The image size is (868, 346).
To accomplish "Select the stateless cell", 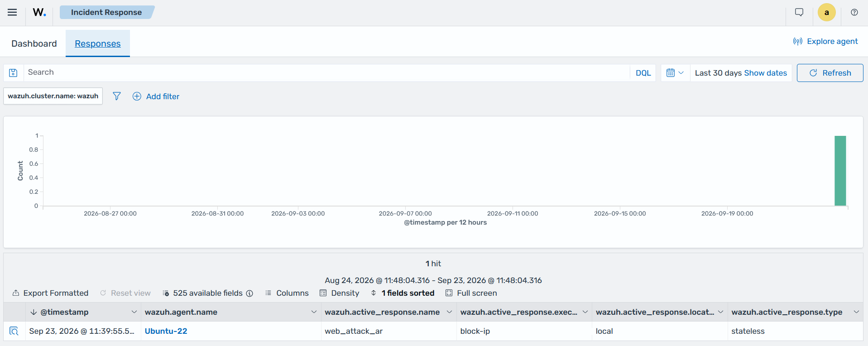I will coord(795,331).
